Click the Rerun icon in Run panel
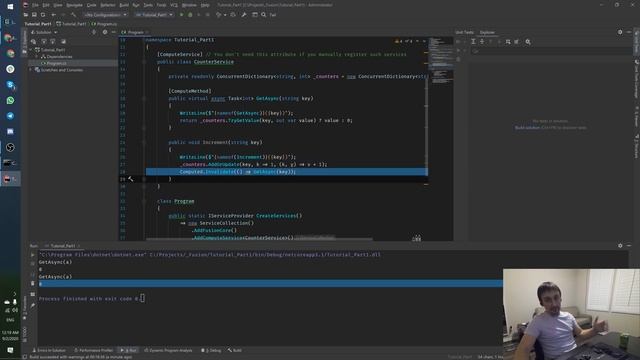The width and height of the screenshot is (640, 360). point(33,255)
